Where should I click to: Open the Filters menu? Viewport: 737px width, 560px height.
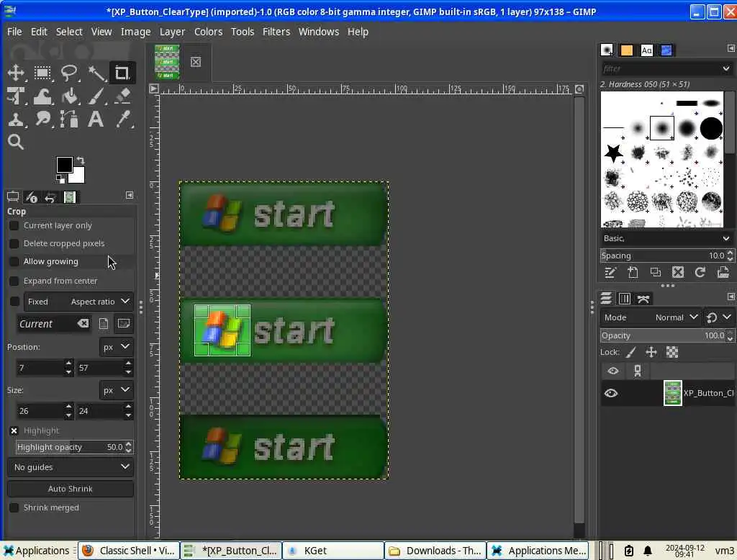point(276,32)
